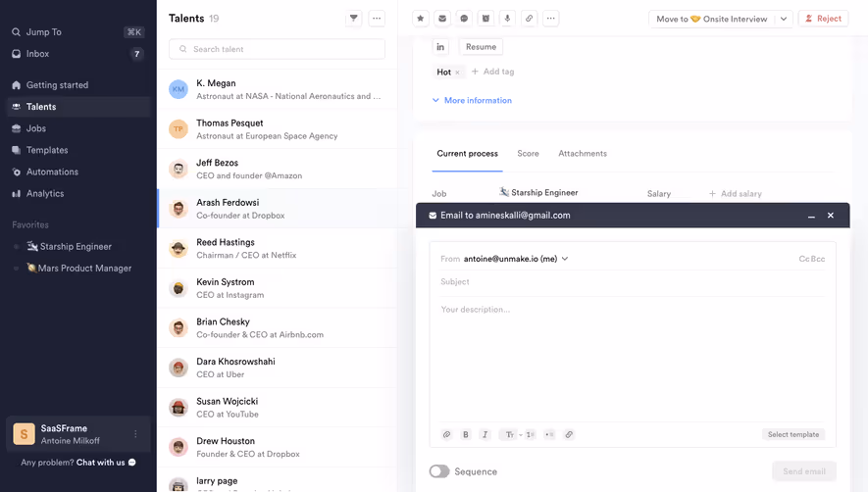Open the Talents list three-dots menu
This screenshot has width=868, height=492.
pyautogui.click(x=377, y=19)
